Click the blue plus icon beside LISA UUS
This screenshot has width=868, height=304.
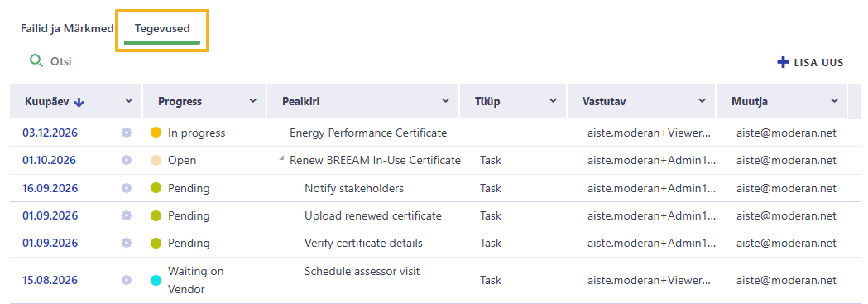(x=783, y=63)
